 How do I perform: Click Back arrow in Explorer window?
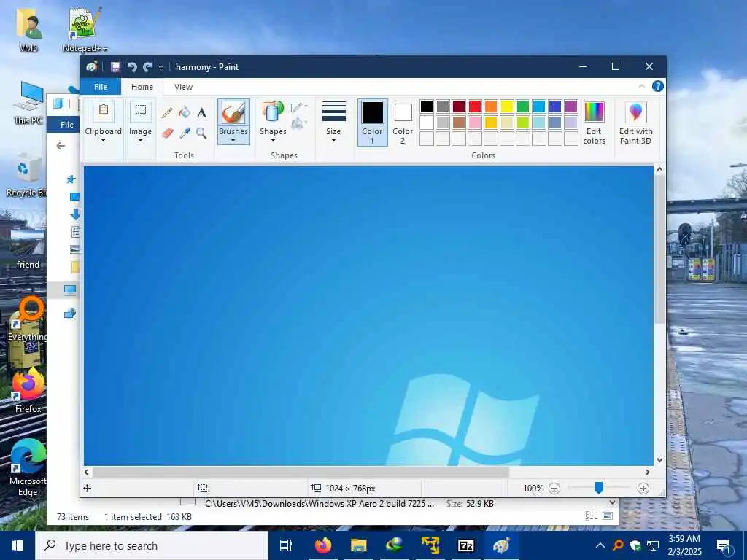coord(61,146)
